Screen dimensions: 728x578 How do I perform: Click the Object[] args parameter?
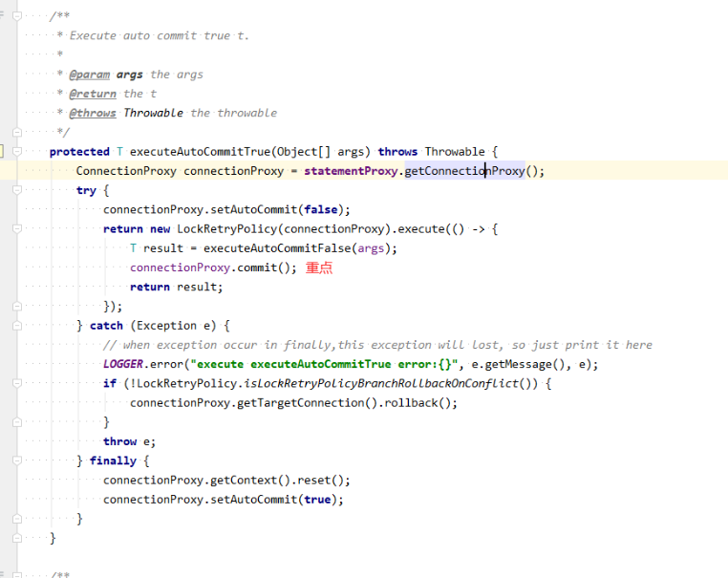(x=321, y=152)
